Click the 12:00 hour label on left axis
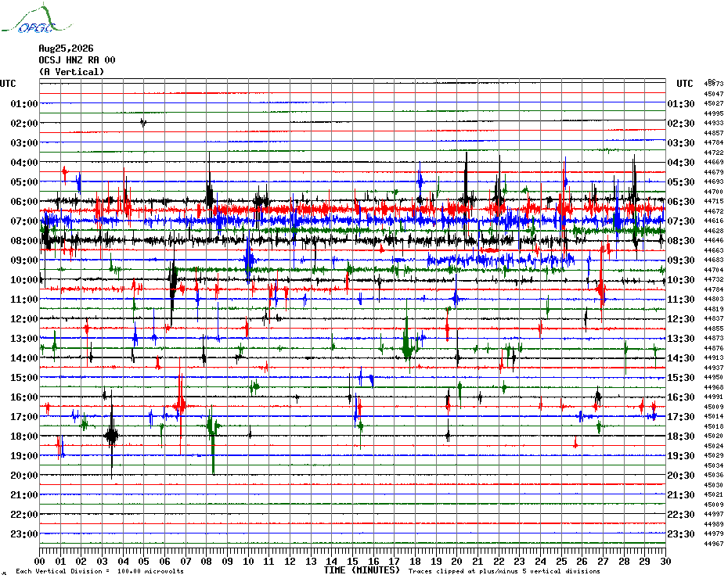Viewport: 728px width, 582px height. coord(24,319)
